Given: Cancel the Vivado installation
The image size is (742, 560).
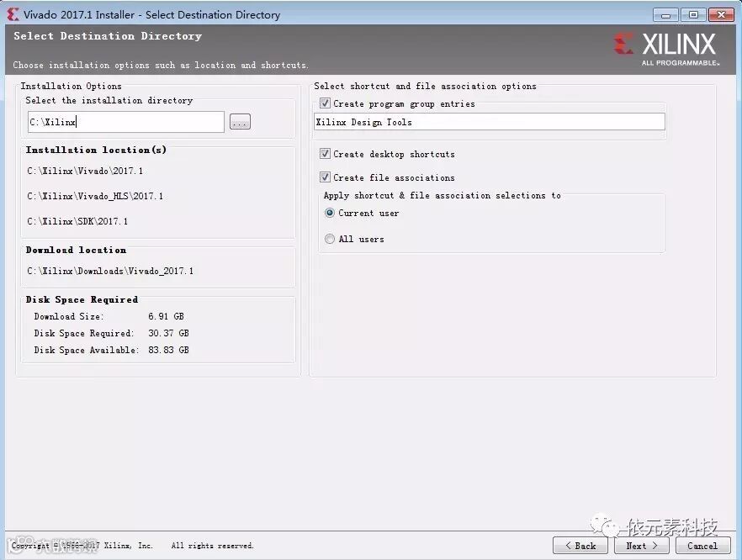Looking at the screenshot, I should (x=702, y=546).
